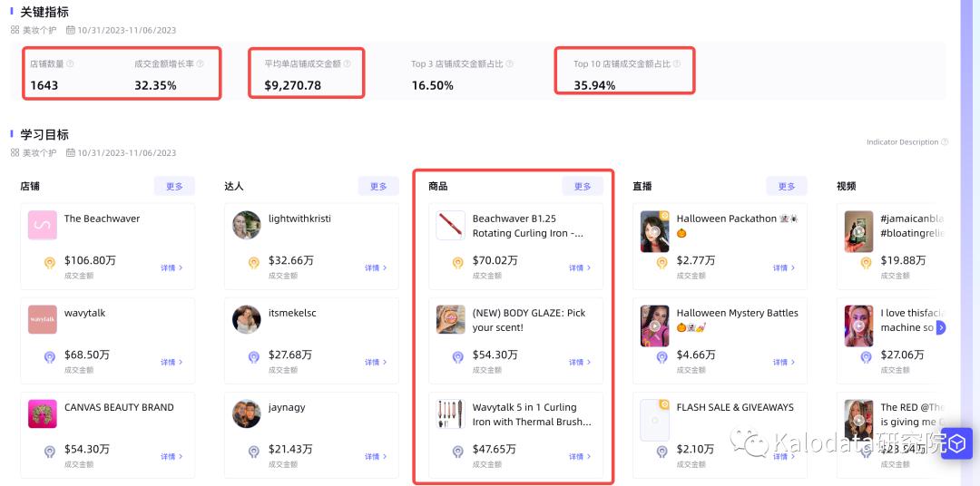Open 更多 for 直播 section
The height and width of the screenshot is (486, 980).
(787, 186)
